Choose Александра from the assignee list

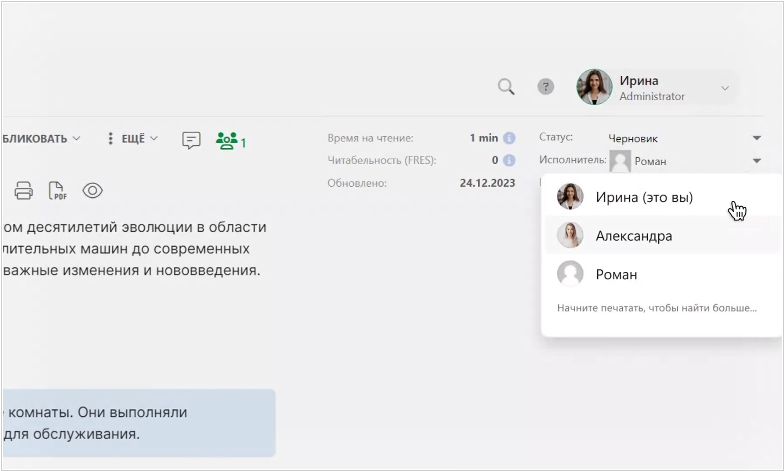(x=633, y=236)
